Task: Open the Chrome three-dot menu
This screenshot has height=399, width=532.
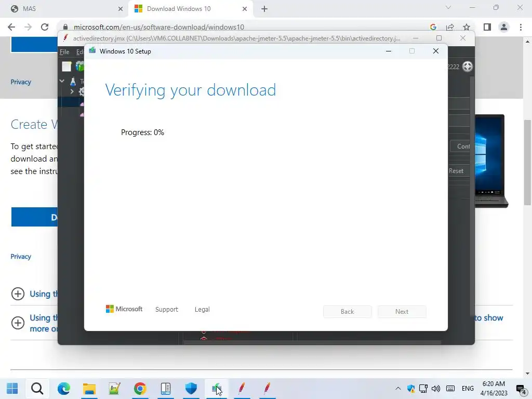Action: pyautogui.click(x=521, y=27)
